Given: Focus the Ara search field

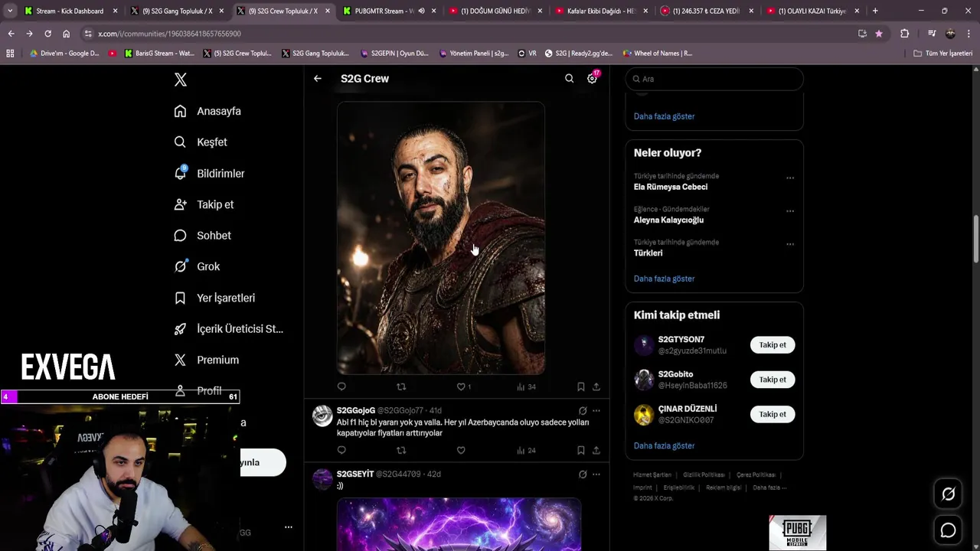Looking at the screenshot, I should [x=714, y=79].
